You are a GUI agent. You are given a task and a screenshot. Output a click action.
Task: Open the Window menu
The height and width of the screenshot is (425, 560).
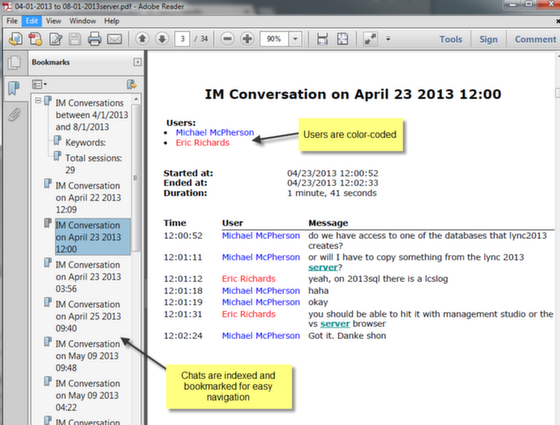pos(82,21)
